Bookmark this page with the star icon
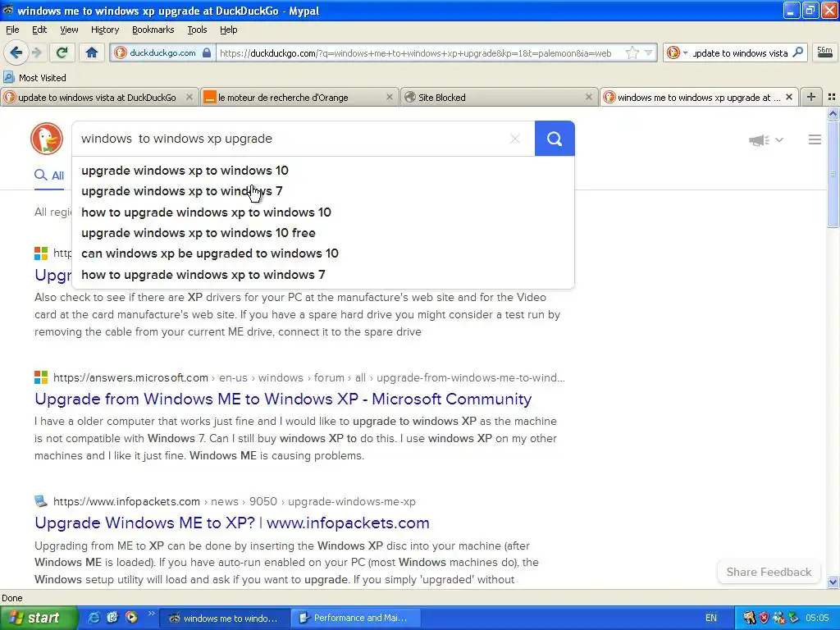 pyautogui.click(x=632, y=52)
